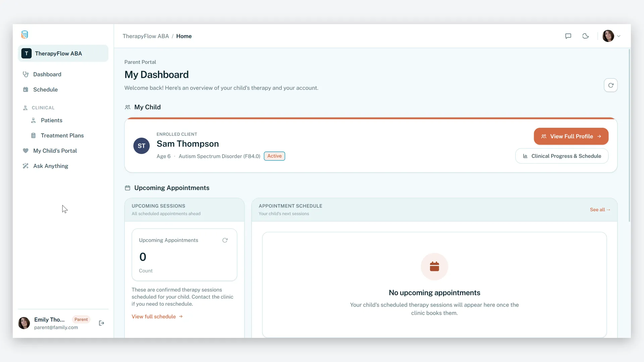This screenshot has width=644, height=362.
Task: Click the Active status badge
Action: [274, 156]
